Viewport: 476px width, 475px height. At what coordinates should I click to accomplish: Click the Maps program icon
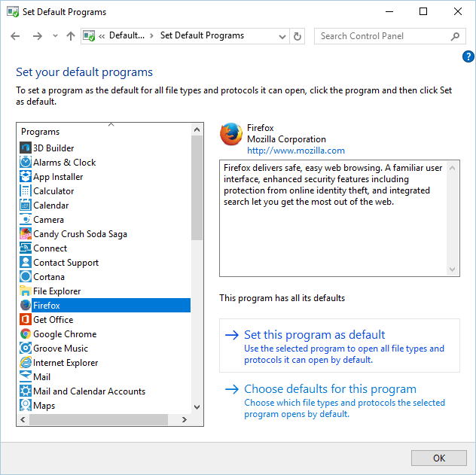click(26, 405)
